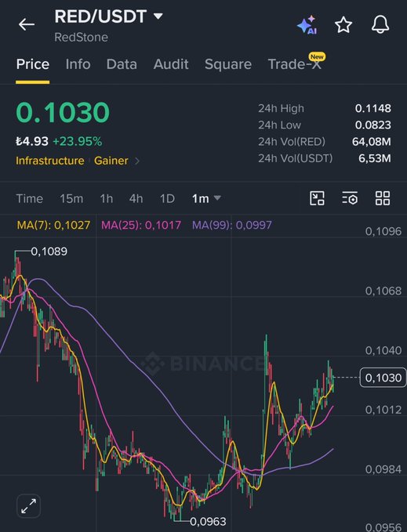Open chart indicator settings icon
This screenshot has height=532, width=407.
click(350, 198)
